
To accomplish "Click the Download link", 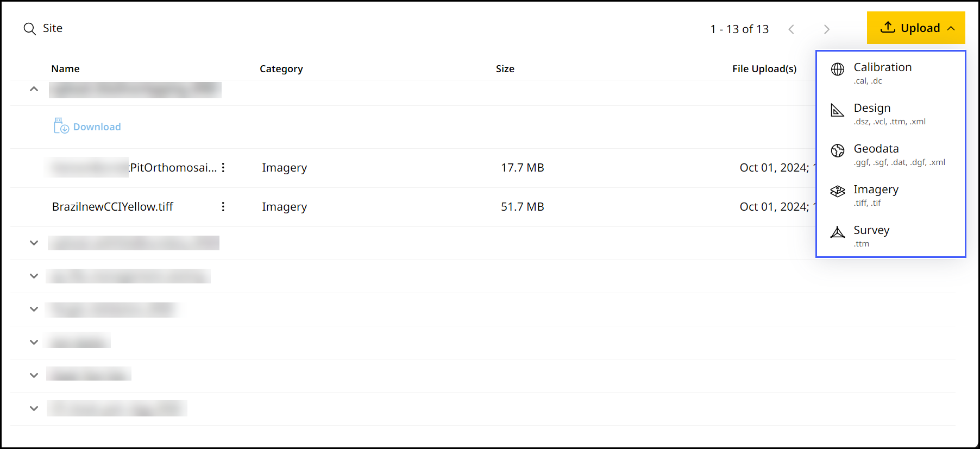I will point(97,126).
